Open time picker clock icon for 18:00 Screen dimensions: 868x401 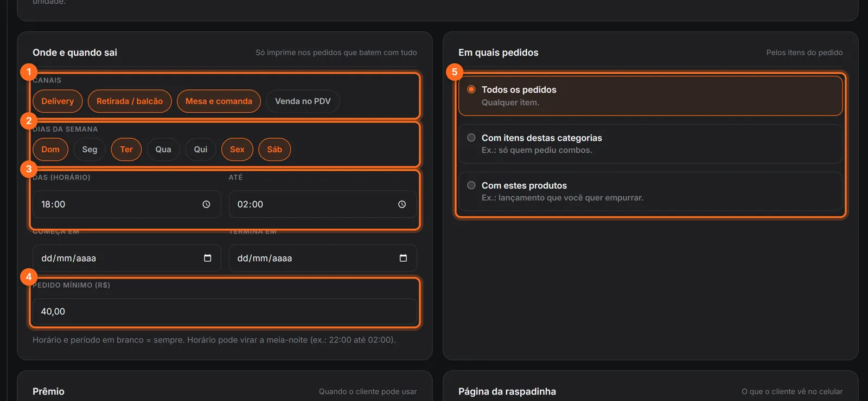click(206, 204)
